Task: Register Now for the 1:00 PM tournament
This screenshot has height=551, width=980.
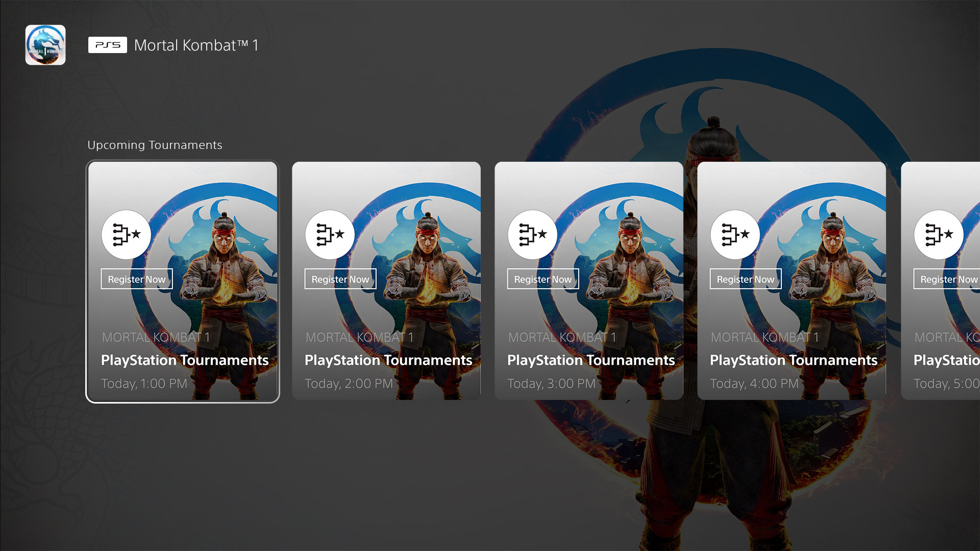Action: point(137,279)
